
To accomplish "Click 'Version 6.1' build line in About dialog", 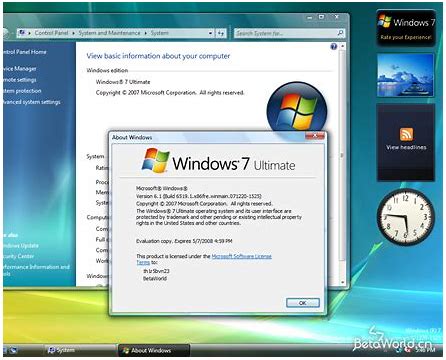I will tap(199, 196).
